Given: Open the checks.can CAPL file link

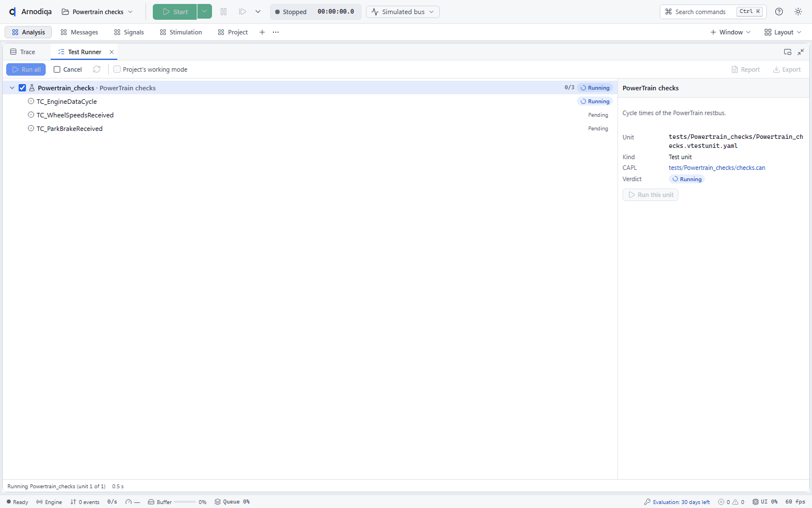Looking at the screenshot, I should click(x=717, y=168).
